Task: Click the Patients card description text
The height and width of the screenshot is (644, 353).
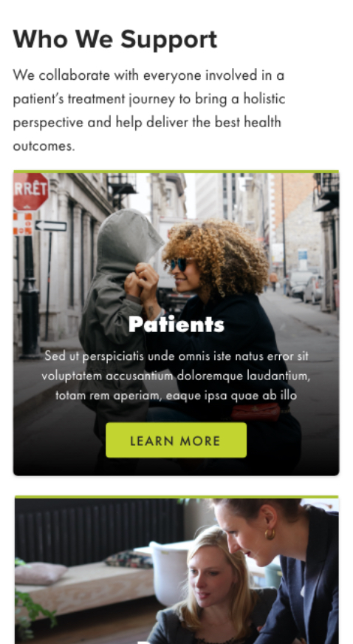Action: click(x=176, y=376)
